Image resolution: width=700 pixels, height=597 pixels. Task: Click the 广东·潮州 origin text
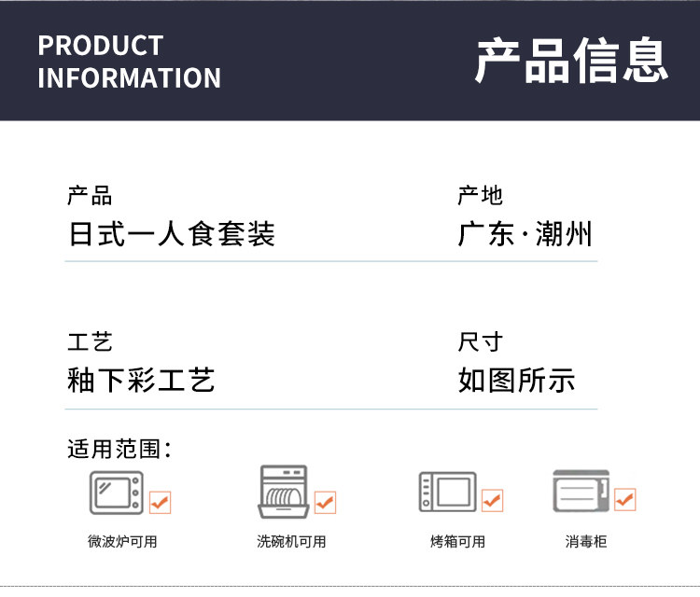(525, 233)
